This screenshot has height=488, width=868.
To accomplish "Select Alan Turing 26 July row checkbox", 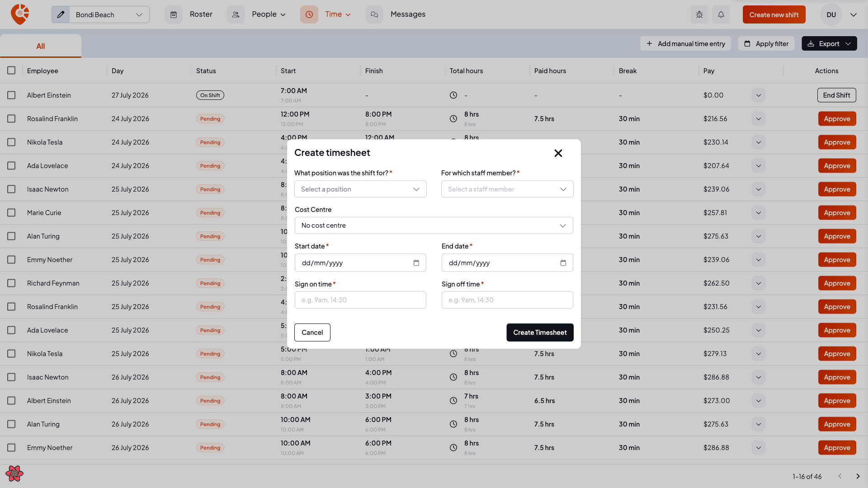I will (11, 424).
